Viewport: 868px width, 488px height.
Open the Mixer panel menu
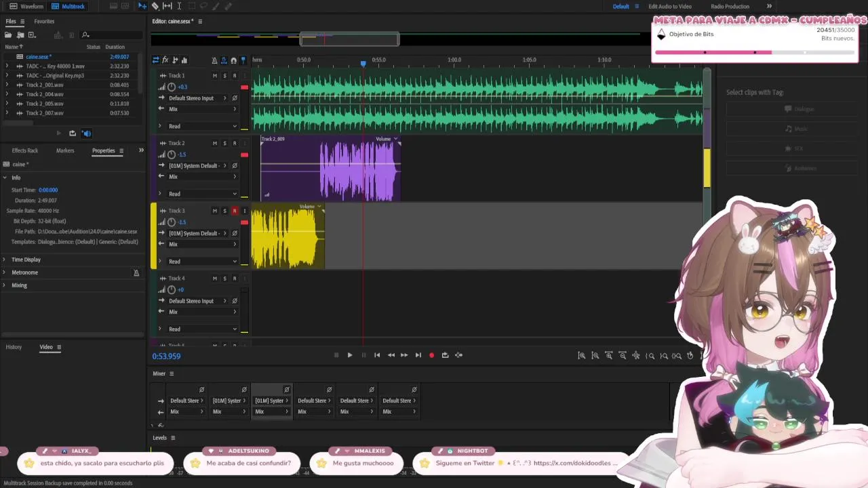pos(172,373)
